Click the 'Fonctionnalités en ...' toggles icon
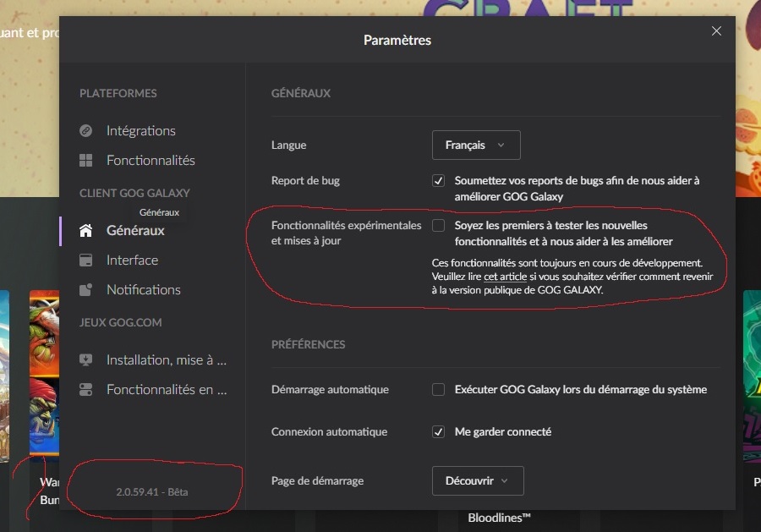The width and height of the screenshot is (761, 532). point(86,389)
